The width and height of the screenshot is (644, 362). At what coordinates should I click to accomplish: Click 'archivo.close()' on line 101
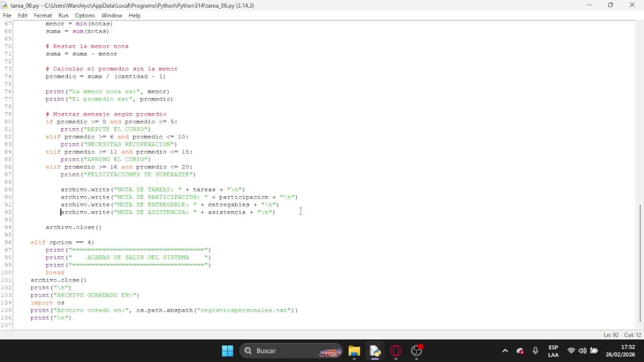[x=58, y=280]
